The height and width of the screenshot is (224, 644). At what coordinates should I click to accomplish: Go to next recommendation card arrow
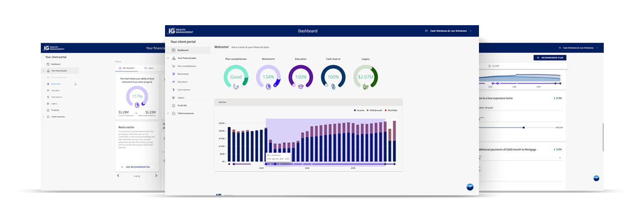[x=156, y=176]
